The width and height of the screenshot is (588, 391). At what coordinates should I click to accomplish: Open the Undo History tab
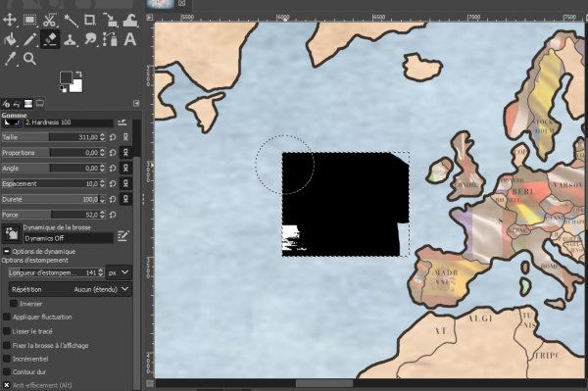(x=17, y=104)
